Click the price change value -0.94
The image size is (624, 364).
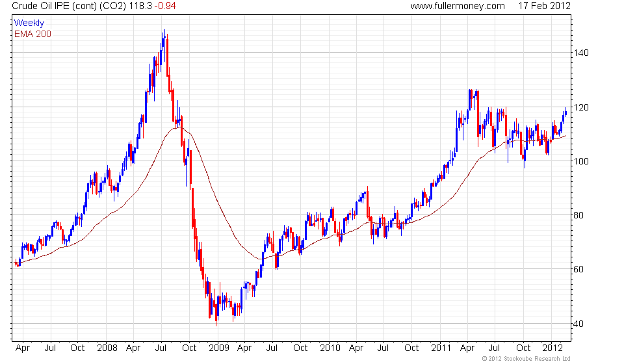click(x=165, y=6)
